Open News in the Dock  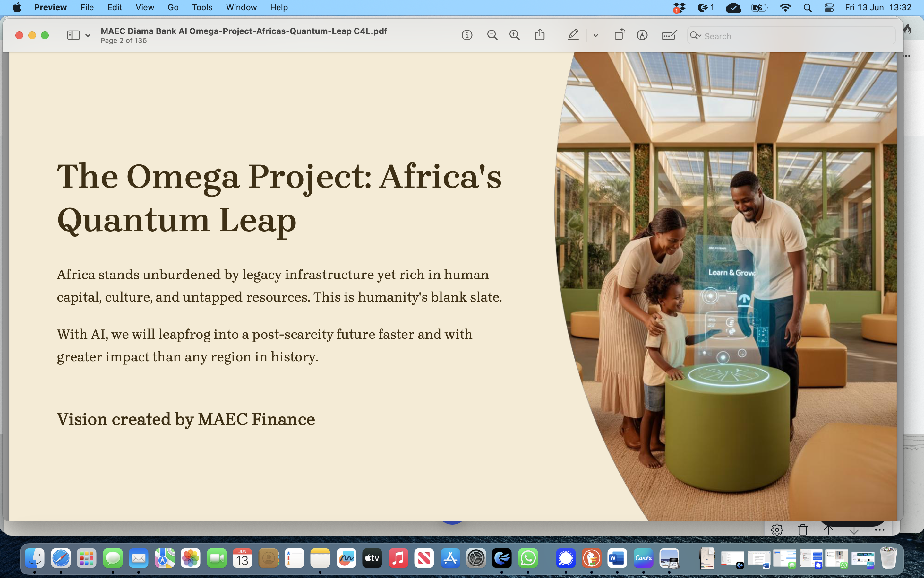pyautogui.click(x=424, y=558)
